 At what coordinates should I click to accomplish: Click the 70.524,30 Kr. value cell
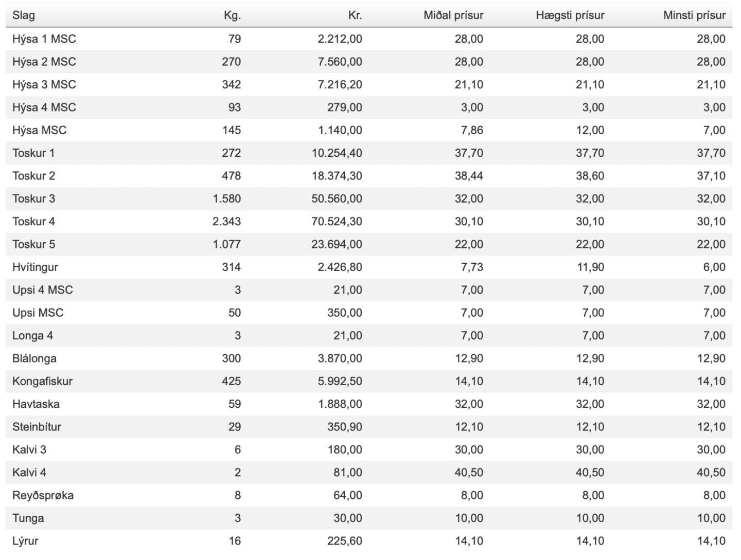pyautogui.click(x=337, y=222)
